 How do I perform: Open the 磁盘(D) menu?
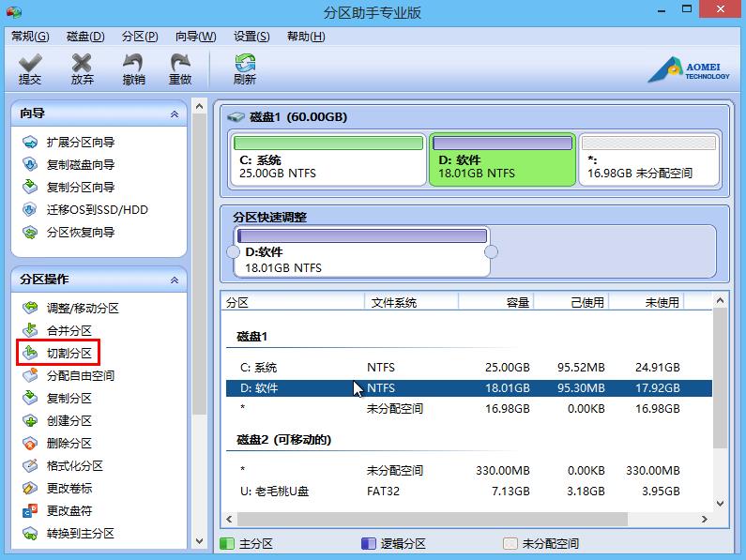click(85, 37)
